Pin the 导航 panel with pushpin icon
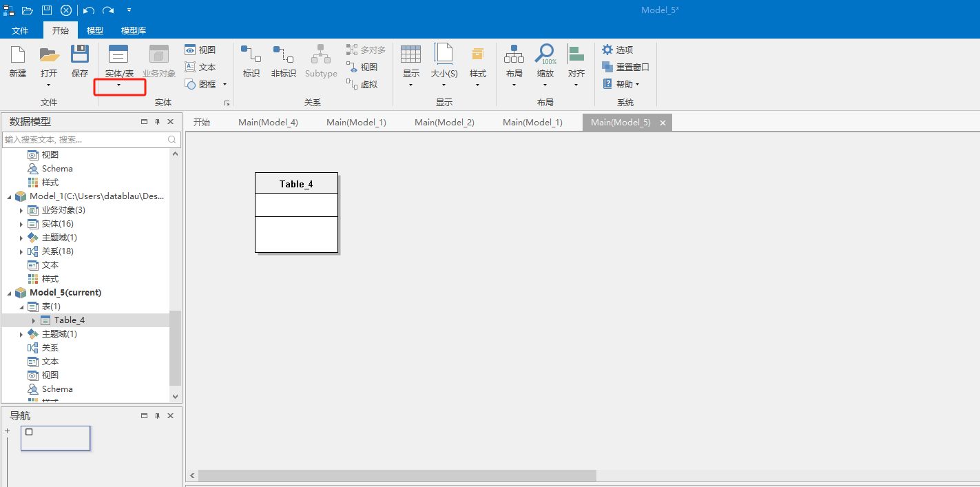Image resolution: width=980 pixels, height=487 pixels. pos(157,416)
